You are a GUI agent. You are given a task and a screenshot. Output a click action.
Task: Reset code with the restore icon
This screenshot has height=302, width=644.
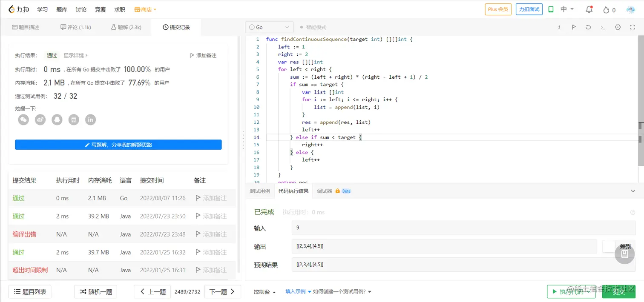pyautogui.click(x=588, y=27)
